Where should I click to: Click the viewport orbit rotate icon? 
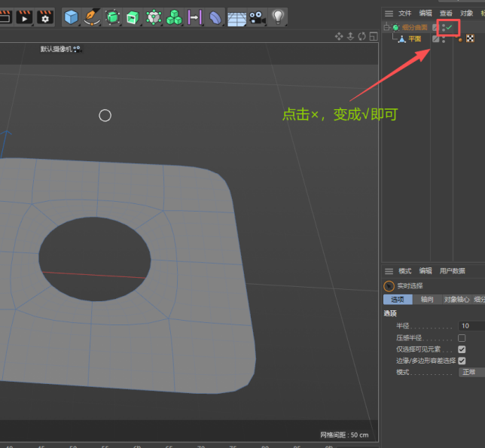click(362, 36)
